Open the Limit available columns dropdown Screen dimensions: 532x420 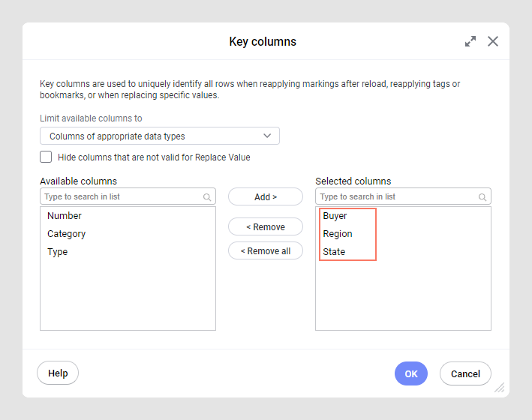(x=159, y=136)
